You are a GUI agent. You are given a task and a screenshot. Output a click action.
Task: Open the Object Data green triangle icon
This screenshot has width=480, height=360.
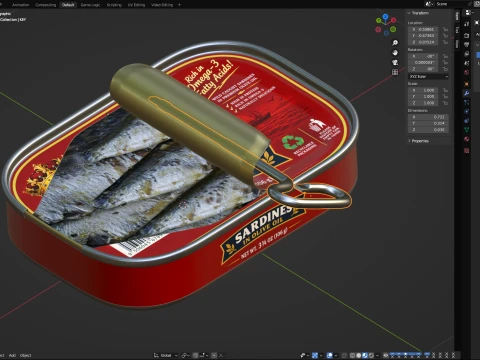click(467, 130)
